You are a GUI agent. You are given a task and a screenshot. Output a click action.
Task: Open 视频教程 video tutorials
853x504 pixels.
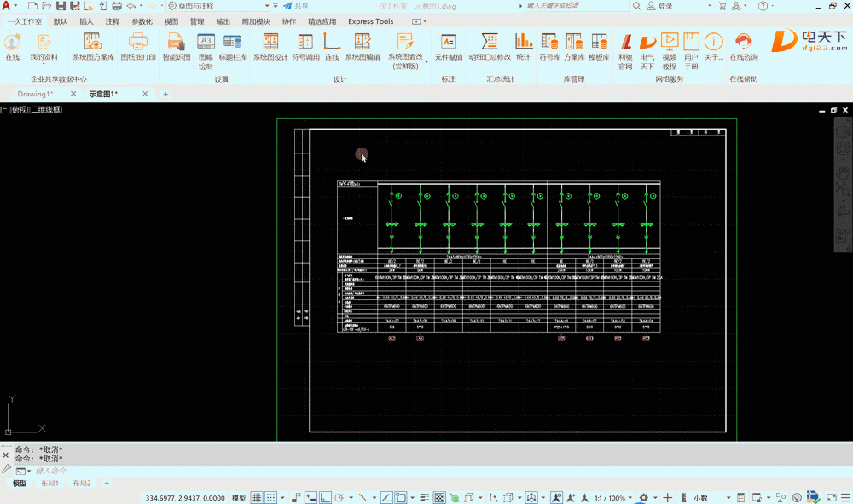pos(669,47)
